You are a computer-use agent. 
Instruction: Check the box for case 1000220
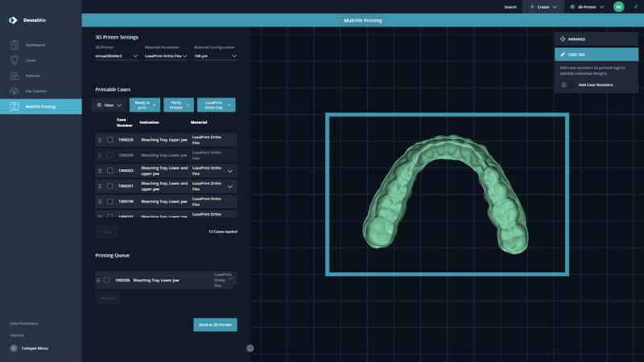(110, 140)
